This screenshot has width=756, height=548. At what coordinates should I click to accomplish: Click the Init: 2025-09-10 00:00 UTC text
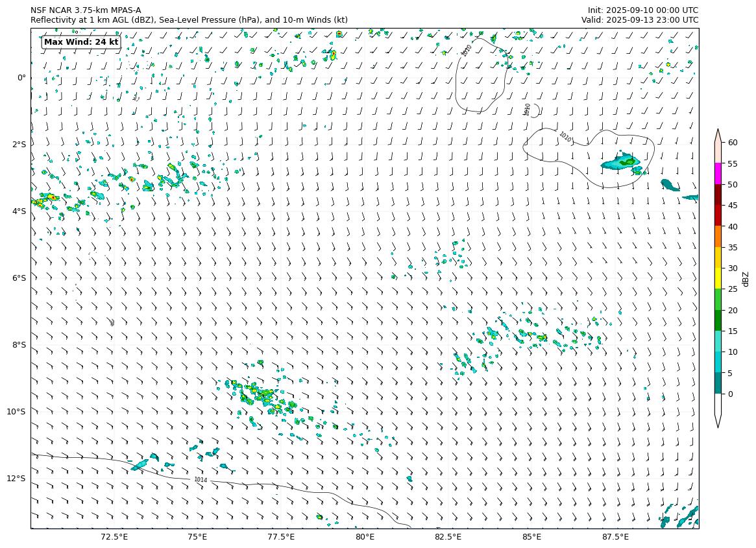tap(642, 10)
